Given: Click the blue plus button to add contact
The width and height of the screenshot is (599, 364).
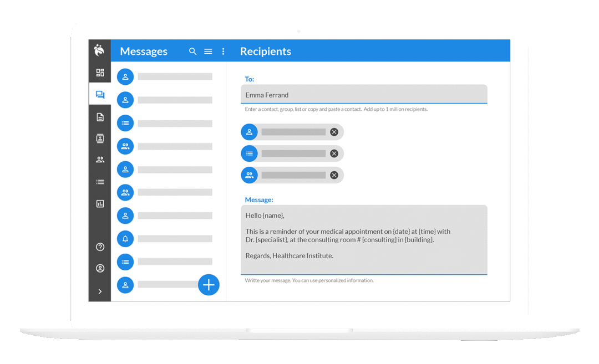Looking at the screenshot, I should pos(209,284).
